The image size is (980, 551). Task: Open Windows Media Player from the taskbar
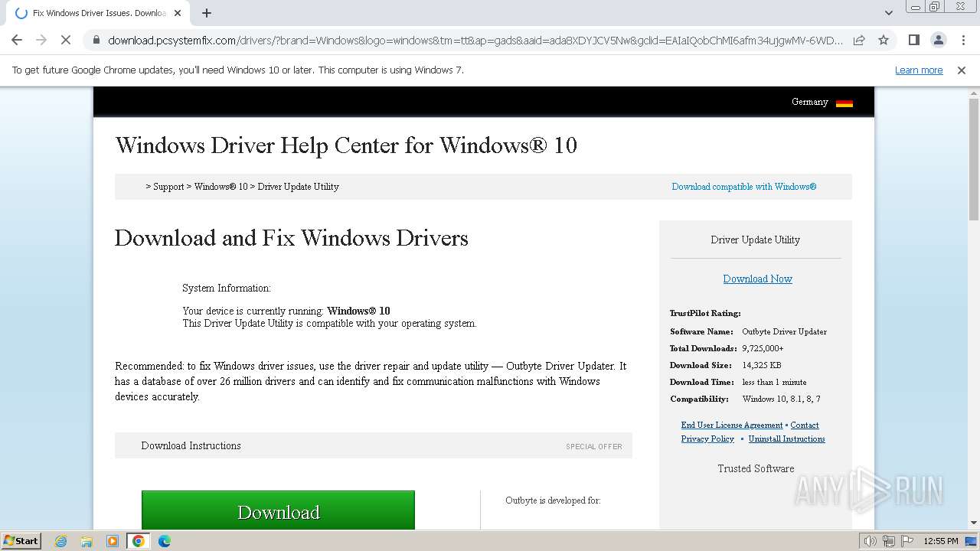pos(113,541)
